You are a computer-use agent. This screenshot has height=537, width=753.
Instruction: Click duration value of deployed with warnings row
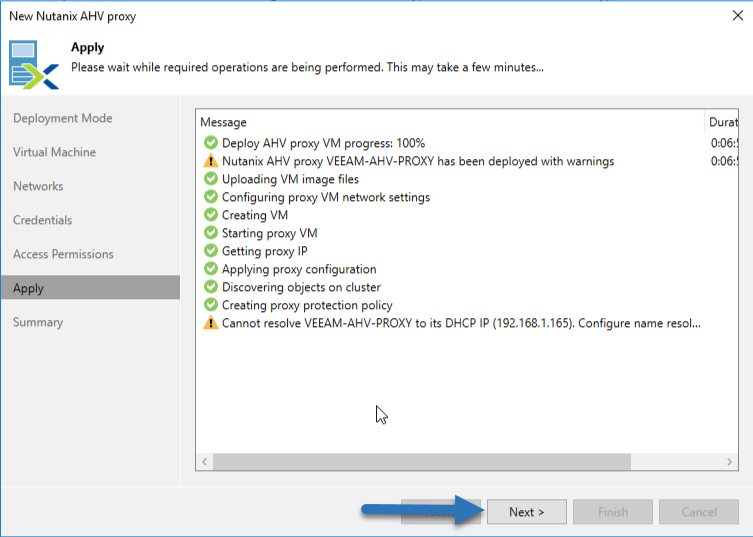724,161
